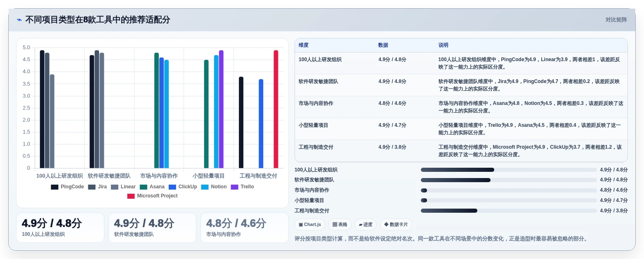Toggle Microsoft Project legend swatch
The height and width of the screenshot is (259, 644).
click(x=131, y=196)
